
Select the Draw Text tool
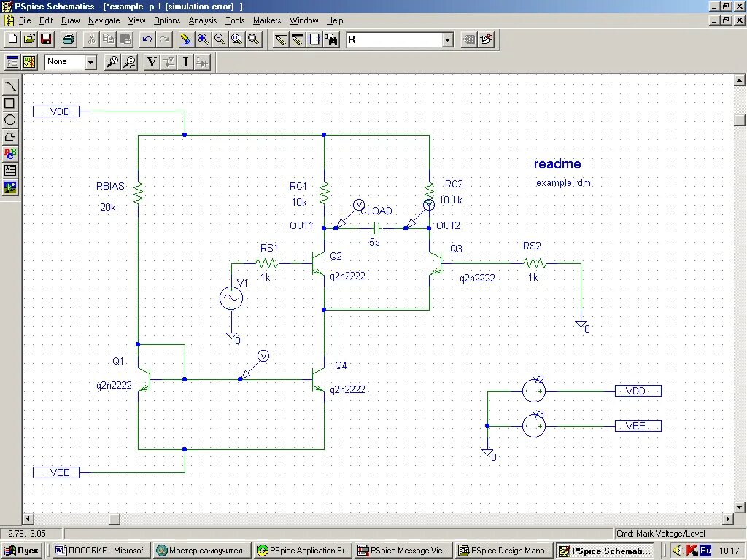pos(10,153)
